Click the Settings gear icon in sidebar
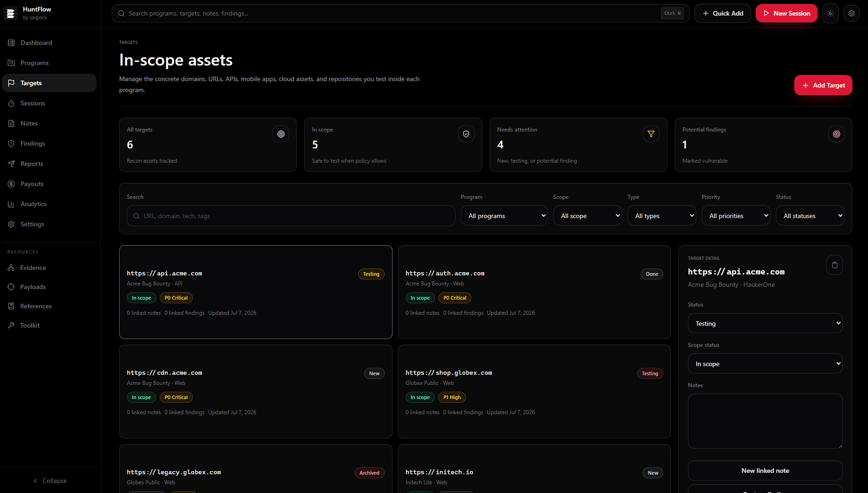This screenshot has width=868, height=493. click(11, 224)
